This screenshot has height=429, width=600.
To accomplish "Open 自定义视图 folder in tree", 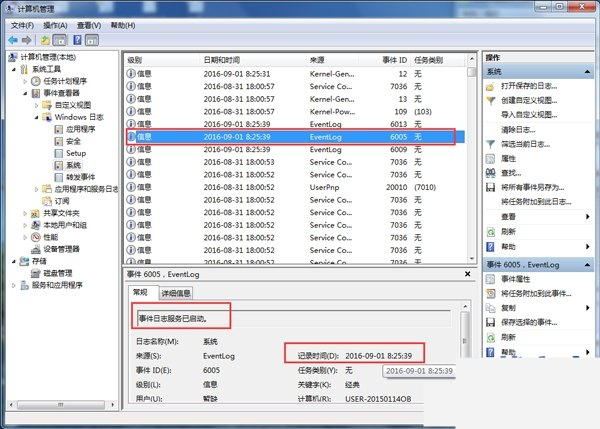I will coord(72,105).
